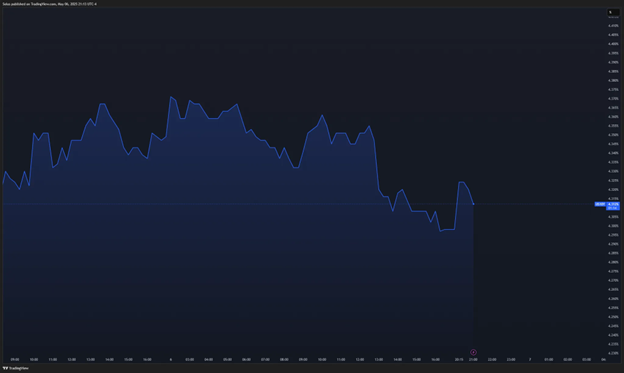624x373 pixels.
Task: Click the 23:00 time axis label
Action: coord(511,359)
